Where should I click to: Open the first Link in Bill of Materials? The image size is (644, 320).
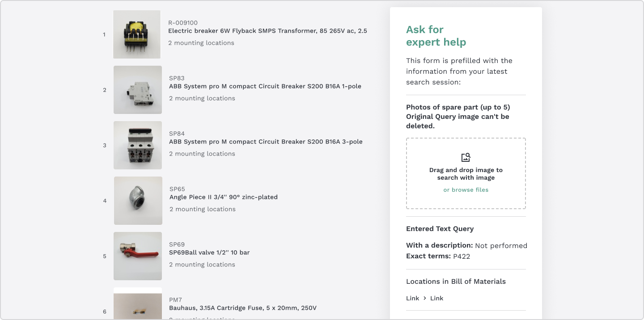(413, 298)
